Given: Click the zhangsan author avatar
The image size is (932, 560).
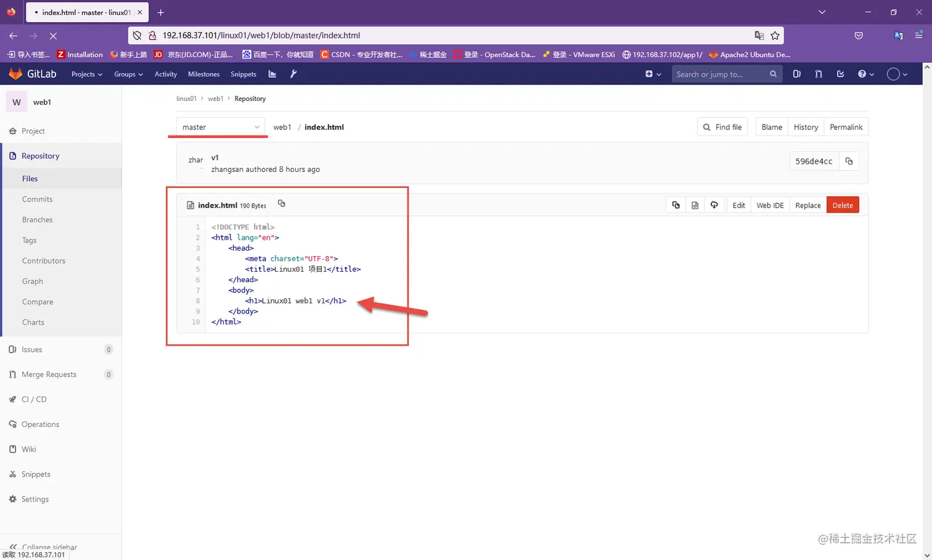Looking at the screenshot, I should pos(195,160).
